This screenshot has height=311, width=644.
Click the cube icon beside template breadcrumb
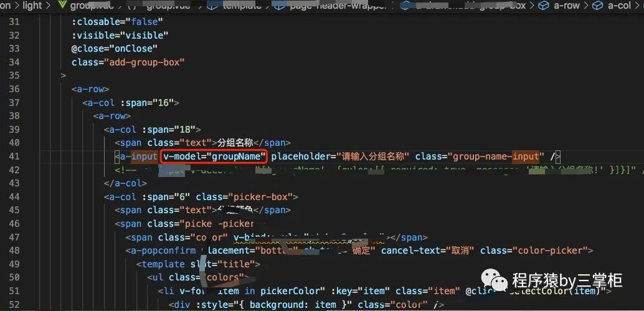point(212,6)
